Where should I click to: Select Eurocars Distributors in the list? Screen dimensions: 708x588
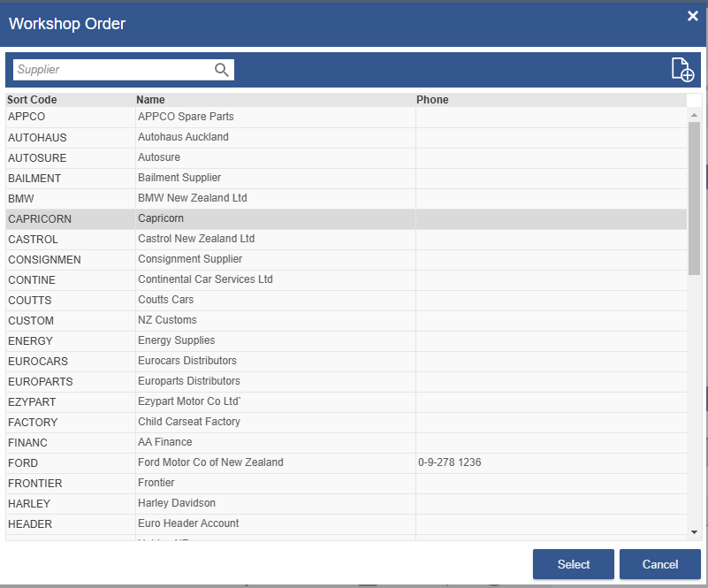tap(276, 361)
